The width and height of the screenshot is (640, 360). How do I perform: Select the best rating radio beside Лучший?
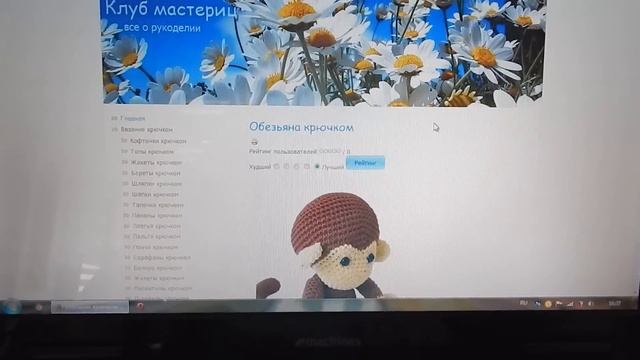coord(317,166)
